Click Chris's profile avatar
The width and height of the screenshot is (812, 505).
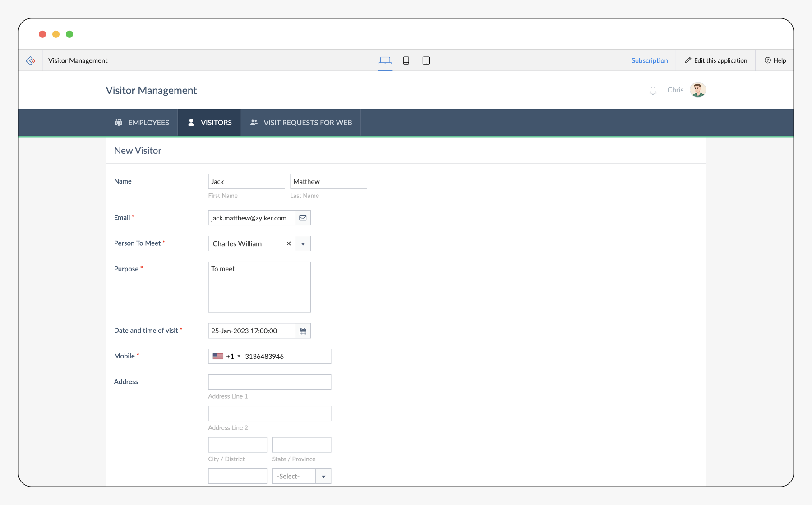[697, 90]
